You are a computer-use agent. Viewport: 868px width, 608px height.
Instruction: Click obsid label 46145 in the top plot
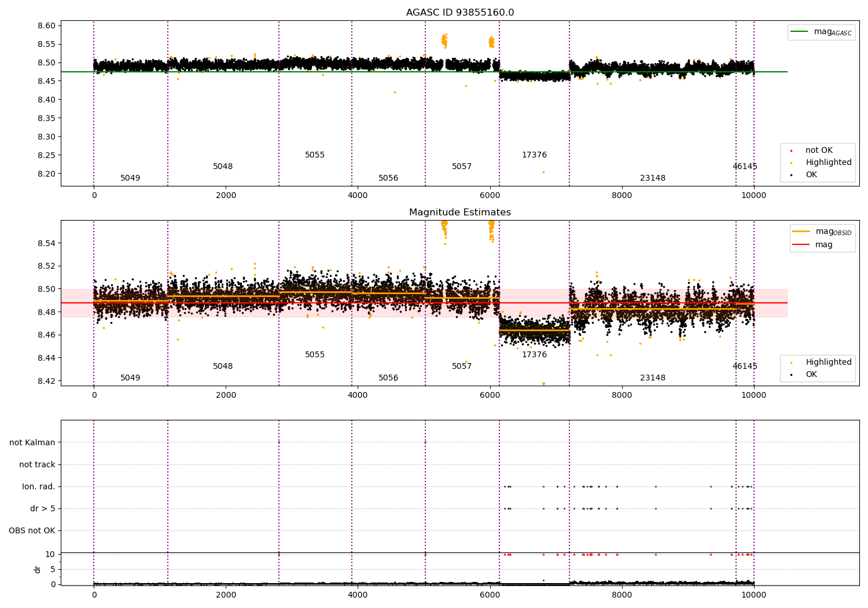coord(745,167)
